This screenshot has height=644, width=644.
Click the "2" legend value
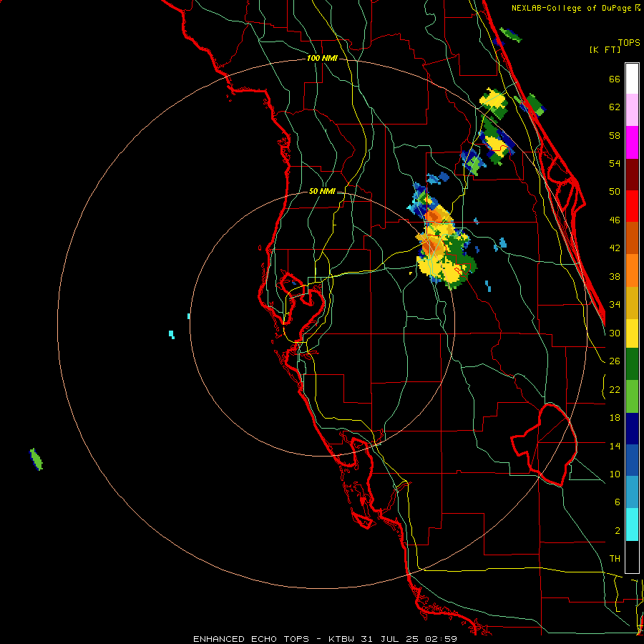point(617,531)
